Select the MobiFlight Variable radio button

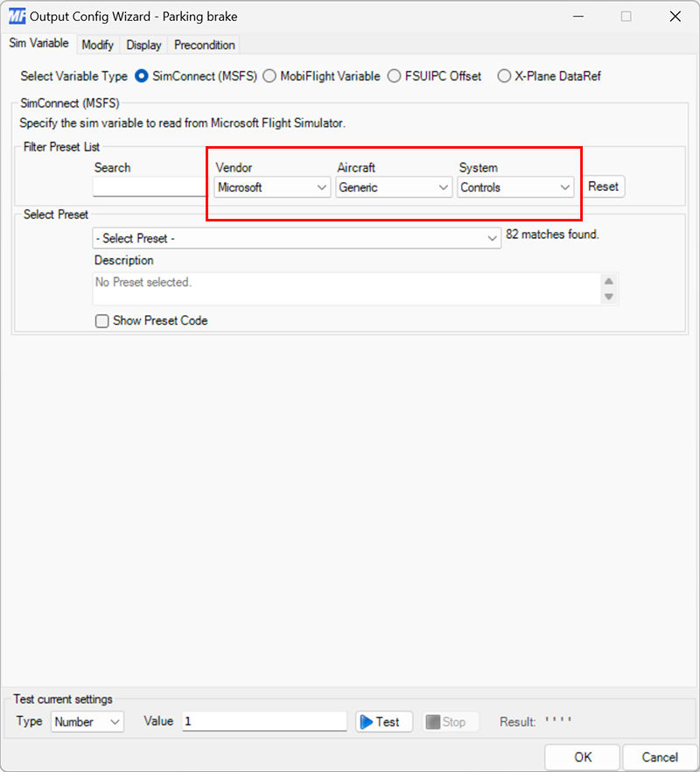pos(270,76)
